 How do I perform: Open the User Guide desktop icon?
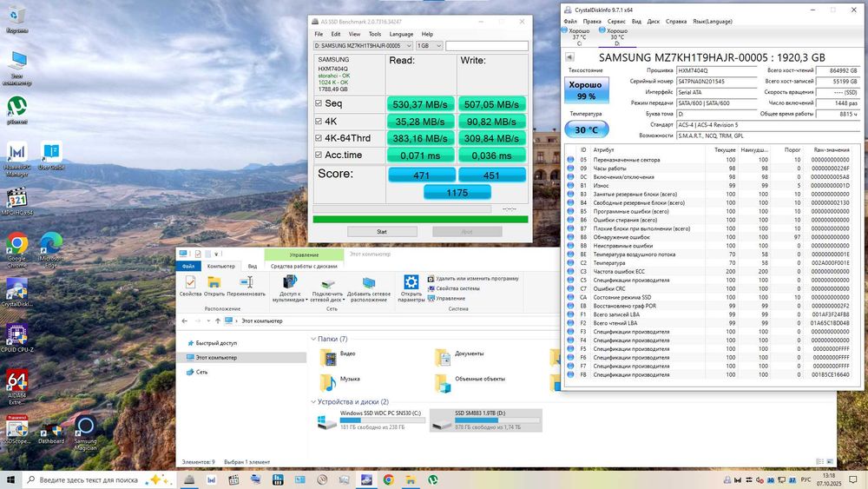[x=51, y=155]
